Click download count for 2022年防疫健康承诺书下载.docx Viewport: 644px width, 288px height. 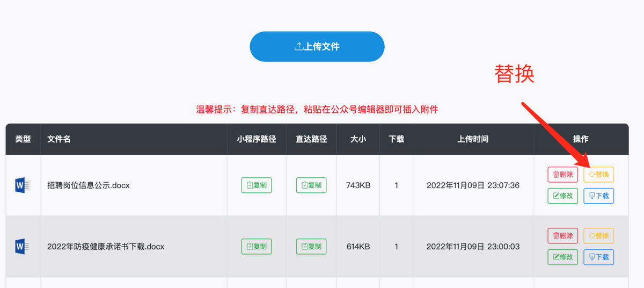click(396, 247)
